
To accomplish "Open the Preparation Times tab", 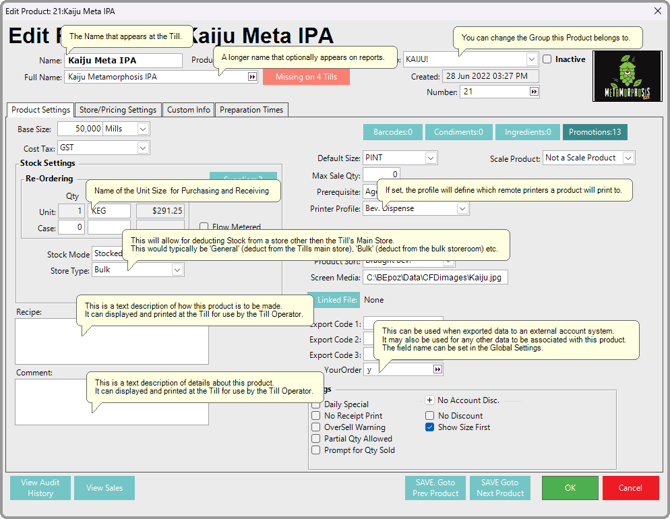I will pyautogui.click(x=251, y=110).
